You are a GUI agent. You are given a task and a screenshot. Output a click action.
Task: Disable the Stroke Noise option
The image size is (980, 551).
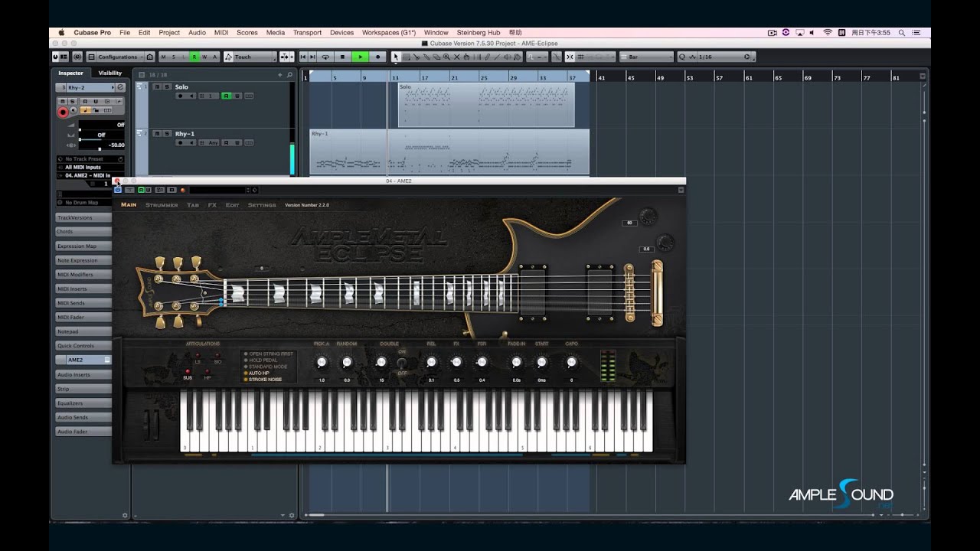263,380
